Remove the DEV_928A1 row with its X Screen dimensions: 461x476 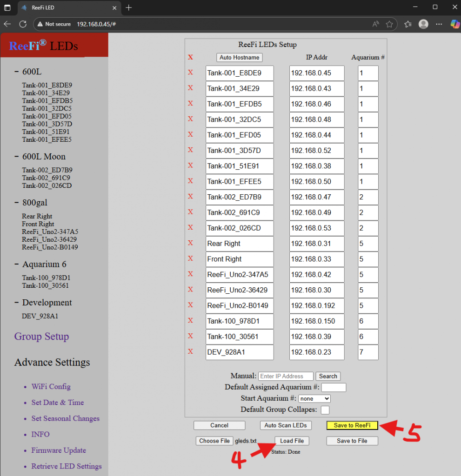[x=190, y=351]
